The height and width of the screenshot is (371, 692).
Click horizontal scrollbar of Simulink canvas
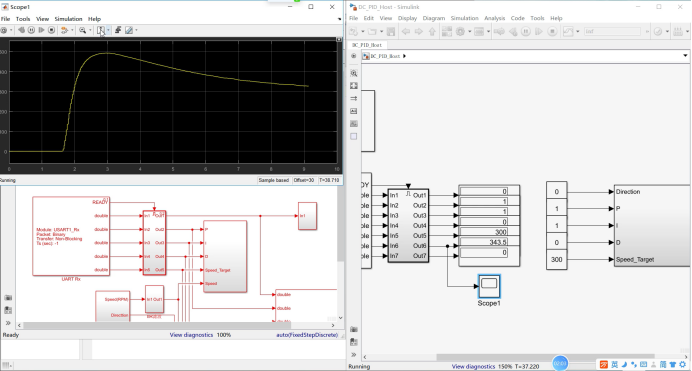(x=545, y=356)
